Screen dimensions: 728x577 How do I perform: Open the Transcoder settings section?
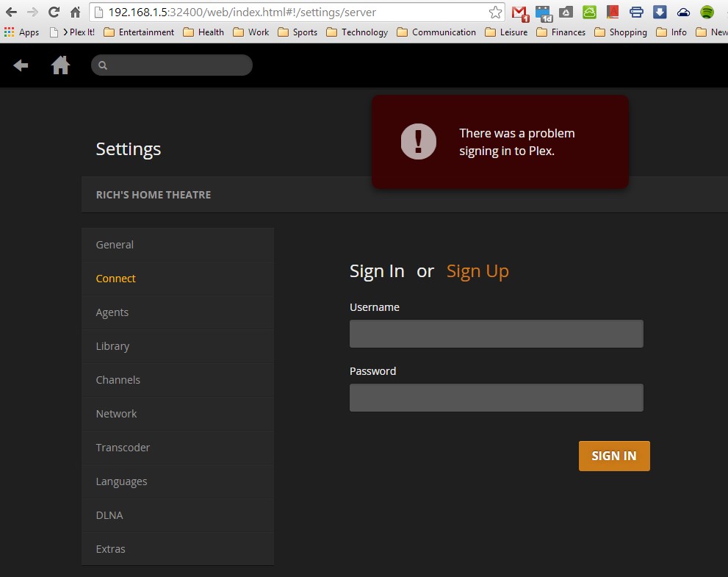click(x=178, y=448)
